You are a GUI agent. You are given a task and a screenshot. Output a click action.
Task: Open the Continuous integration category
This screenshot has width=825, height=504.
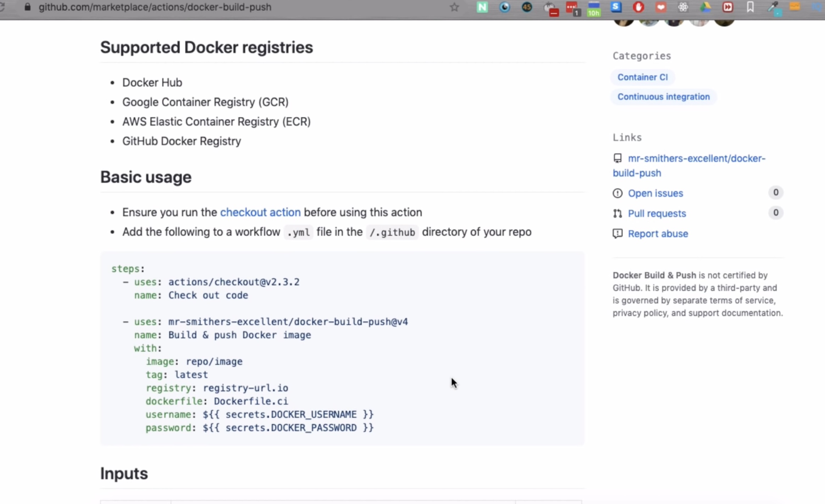pos(663,97)
